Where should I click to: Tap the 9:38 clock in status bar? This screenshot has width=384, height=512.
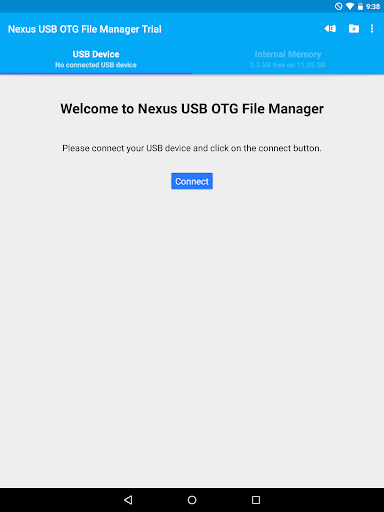(x=373, y=6)
